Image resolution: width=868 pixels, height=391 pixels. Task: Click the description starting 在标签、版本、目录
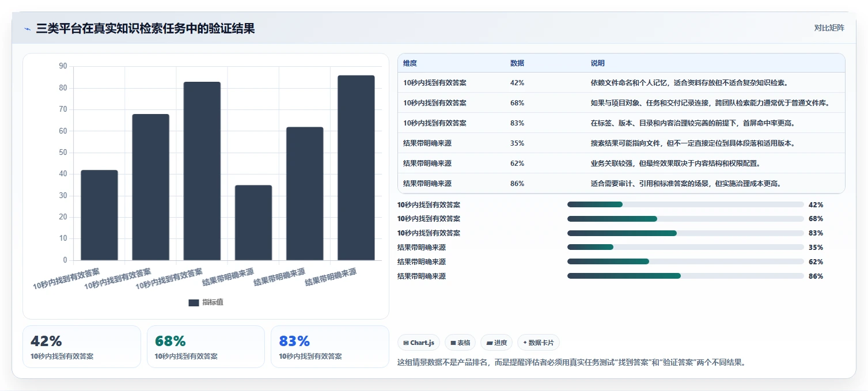[693, 123]
